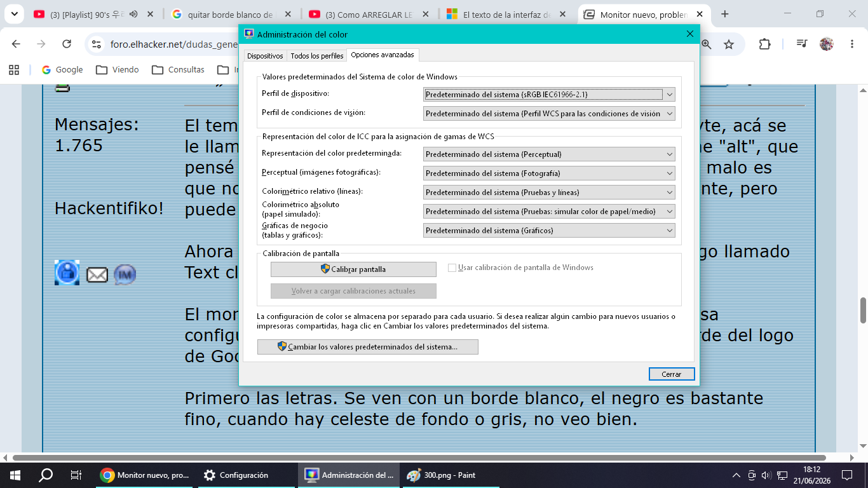Open Viendo bookmarks folder
Screen dimensions: 868x488
click(x=118, y=69)
